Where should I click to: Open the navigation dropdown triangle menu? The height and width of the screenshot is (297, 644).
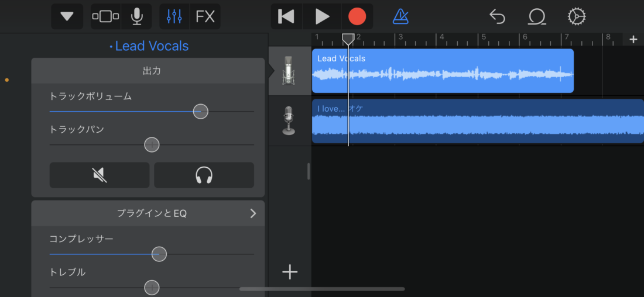(67, 16)
